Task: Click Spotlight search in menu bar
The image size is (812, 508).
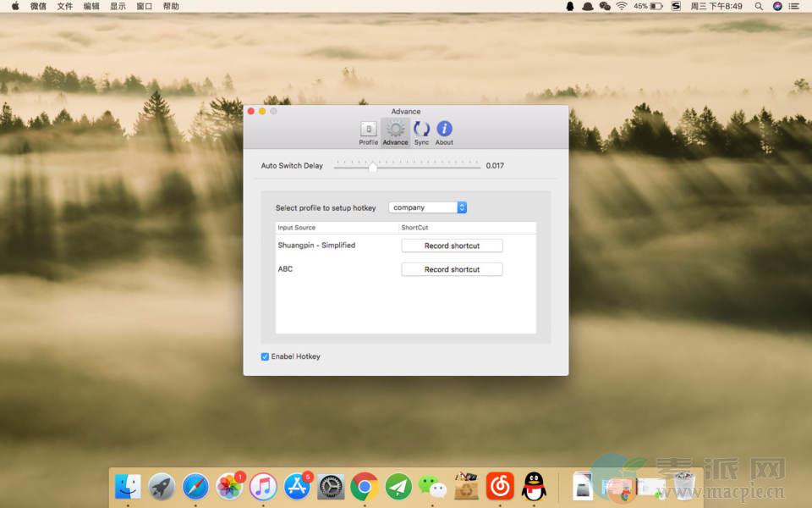Action: coord(759,6)
